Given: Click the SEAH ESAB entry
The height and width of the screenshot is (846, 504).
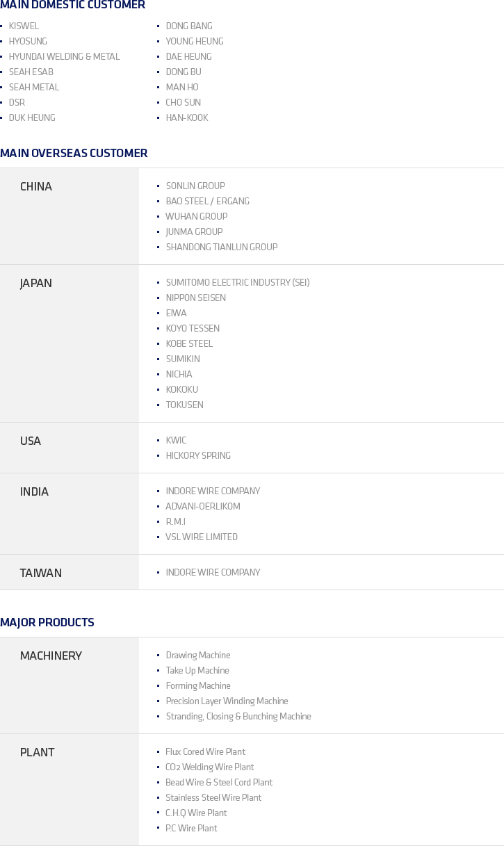Looking at the screenshot, I should click(x=31, y=72).
